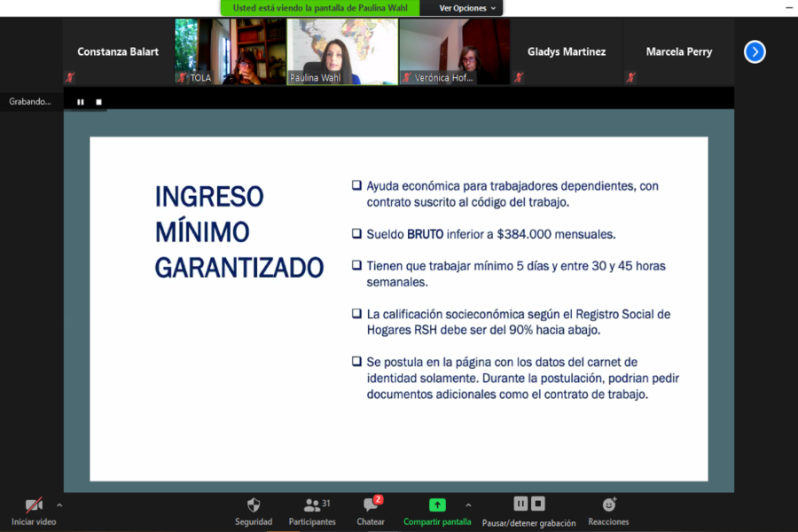Image resolution: width=798 pixels, height=532 pixels.
Task: Select the TOLA video thumbnail
Action: click(230, 52)
